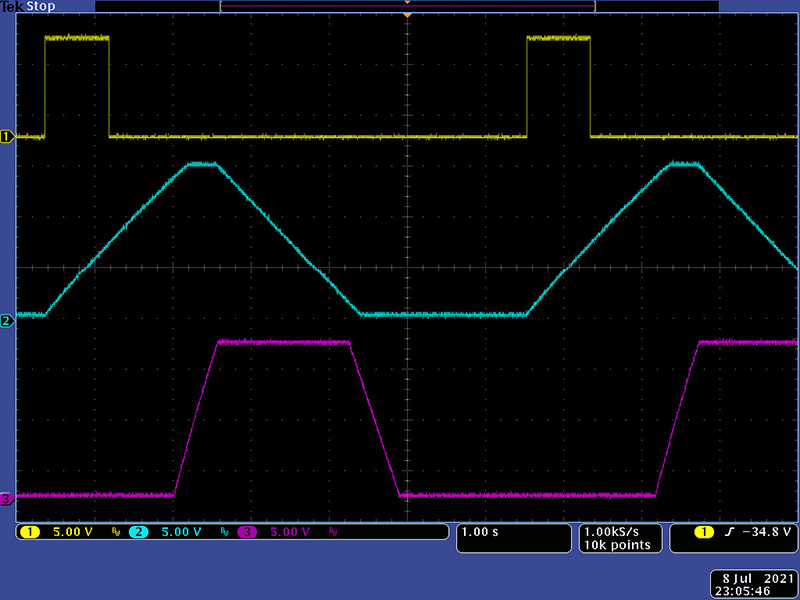The height and width of the screenshot is (600, 800).
Task: Click the channel 2 bandwidth limit symbol
Action: pos(224,532)
